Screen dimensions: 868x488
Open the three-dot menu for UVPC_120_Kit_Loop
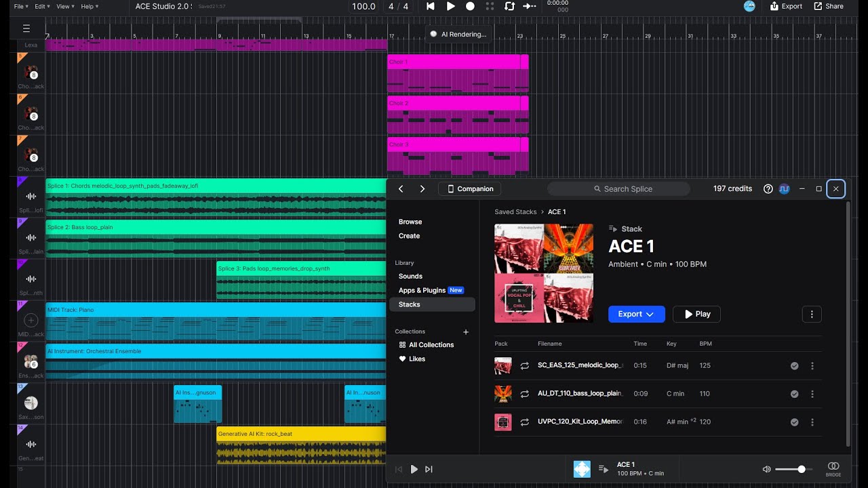click(x=812, y=422)
